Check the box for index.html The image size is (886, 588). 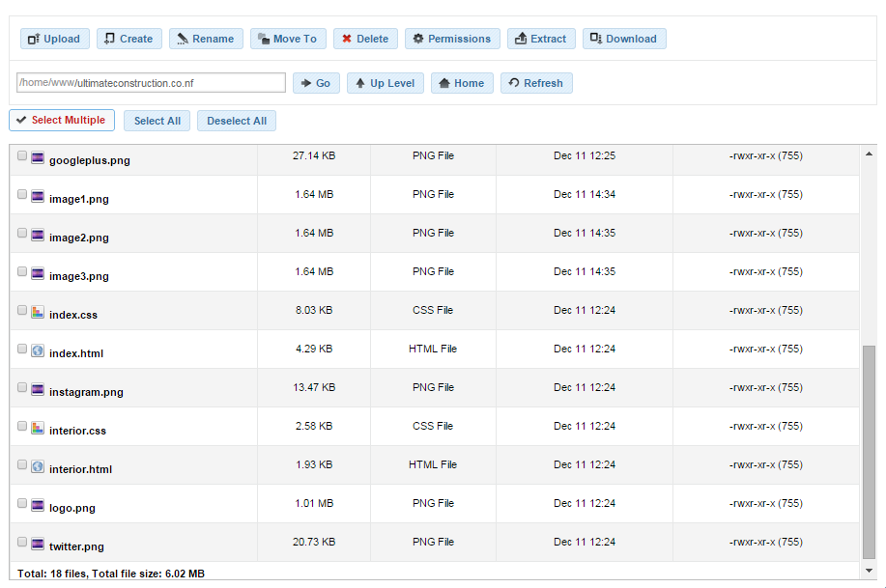(22, 349)
